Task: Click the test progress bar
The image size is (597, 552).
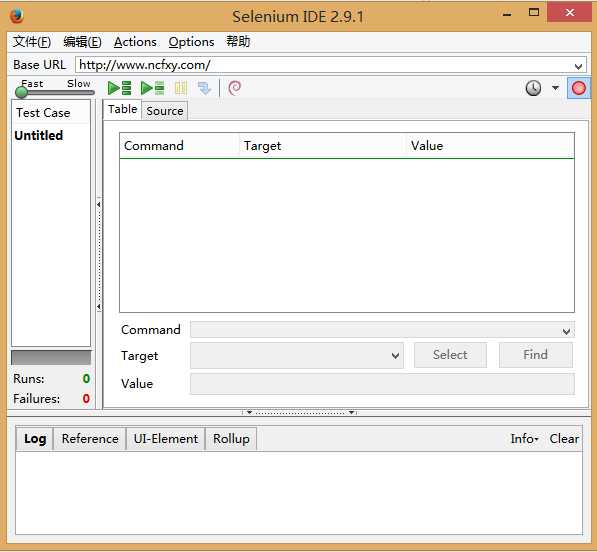Action: pyautogui.click(x=51, y=358)
